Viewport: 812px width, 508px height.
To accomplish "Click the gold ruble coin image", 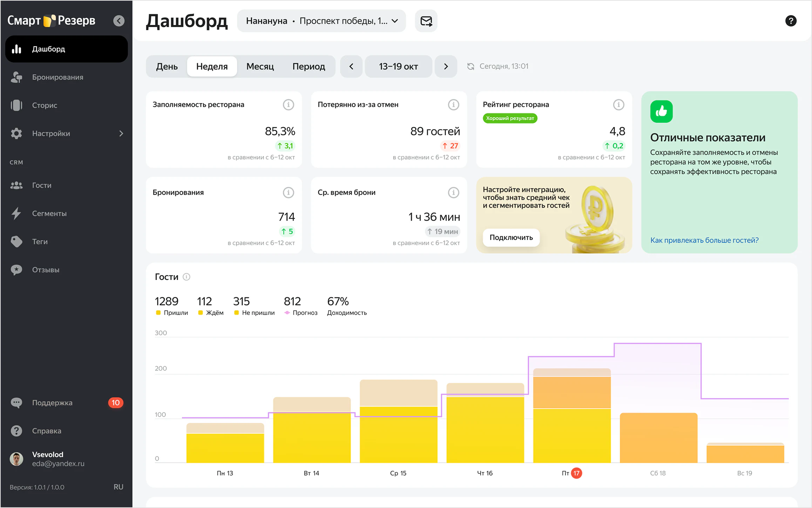I will point(596,219).
